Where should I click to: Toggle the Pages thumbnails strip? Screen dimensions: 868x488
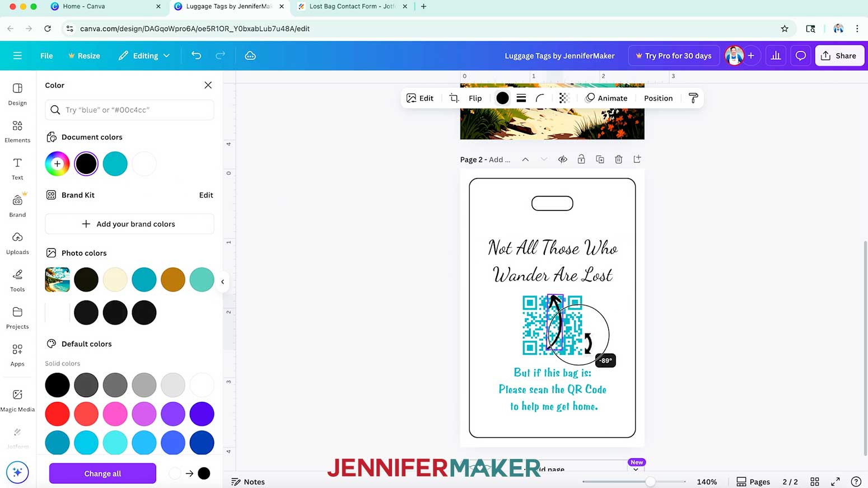click(x=753, y=481)
